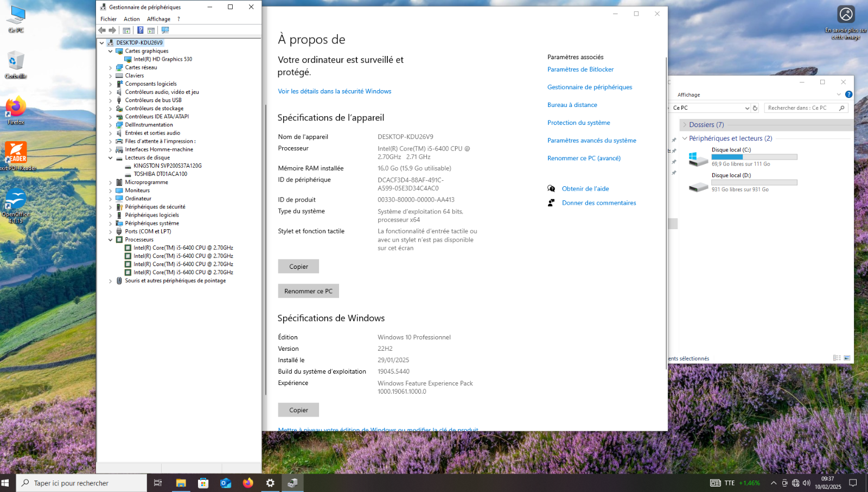Open the Ce PC desktop icon

point(16,20)
